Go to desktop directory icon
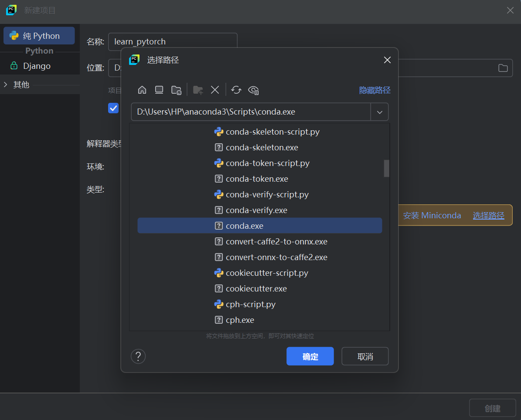Image resolution: width=521 pixels, height=420 pixels. coord(159,90)
